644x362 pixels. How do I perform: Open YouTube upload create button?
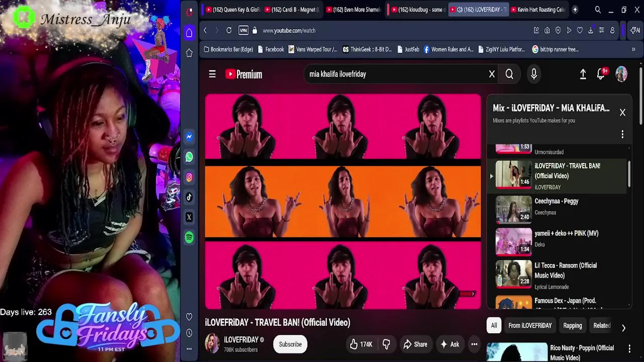pos(583,74)
